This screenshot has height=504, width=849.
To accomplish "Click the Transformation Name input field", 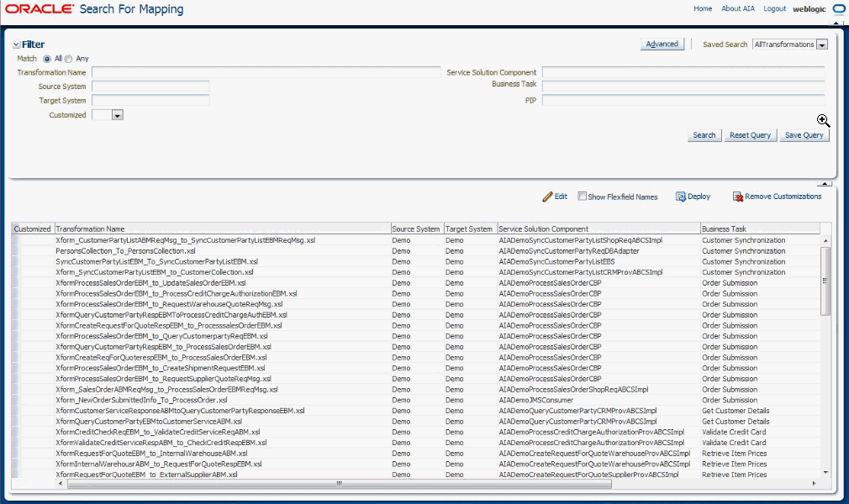I will [266, 72].
